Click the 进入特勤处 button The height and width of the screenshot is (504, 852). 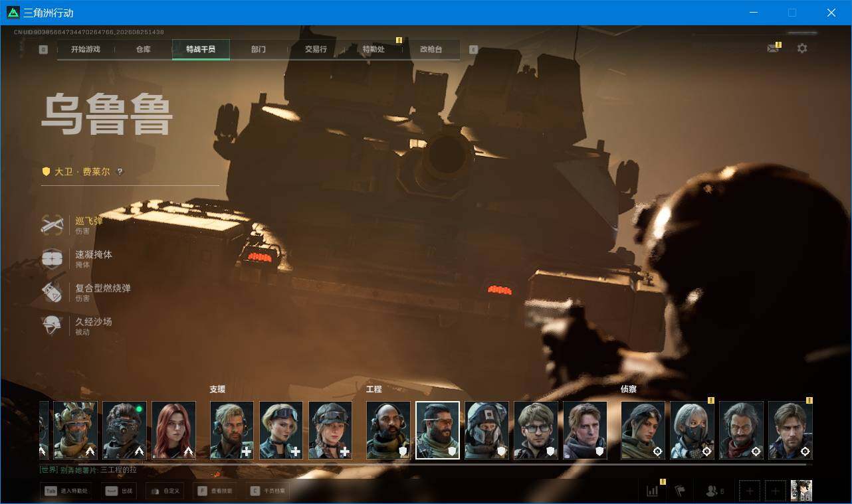(66, 491)
